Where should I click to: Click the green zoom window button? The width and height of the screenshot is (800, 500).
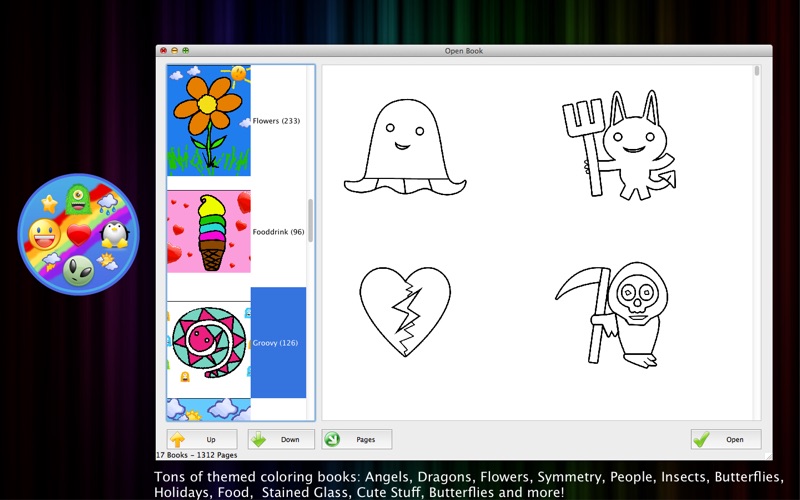[x=185, y=50]
